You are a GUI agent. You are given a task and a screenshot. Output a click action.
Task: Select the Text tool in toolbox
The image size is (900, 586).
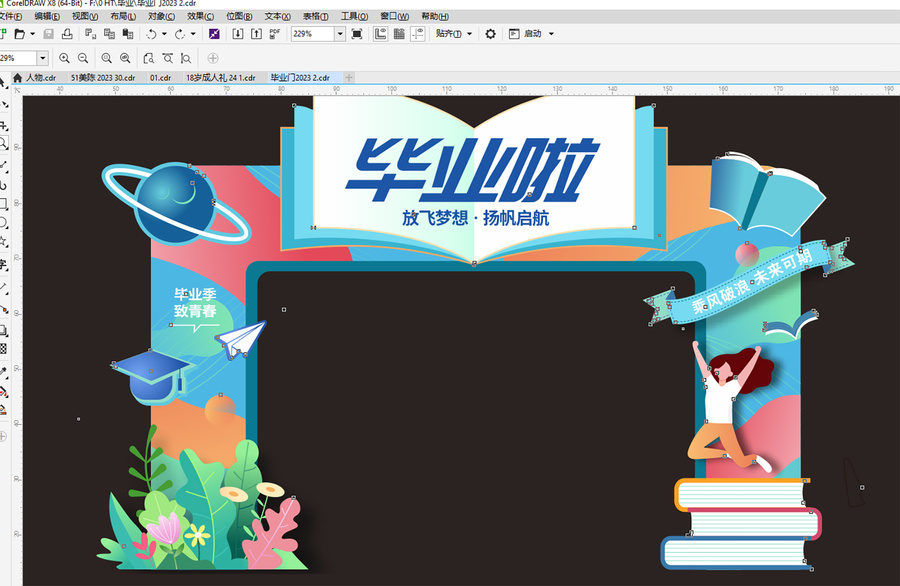[x=3, y=265]
